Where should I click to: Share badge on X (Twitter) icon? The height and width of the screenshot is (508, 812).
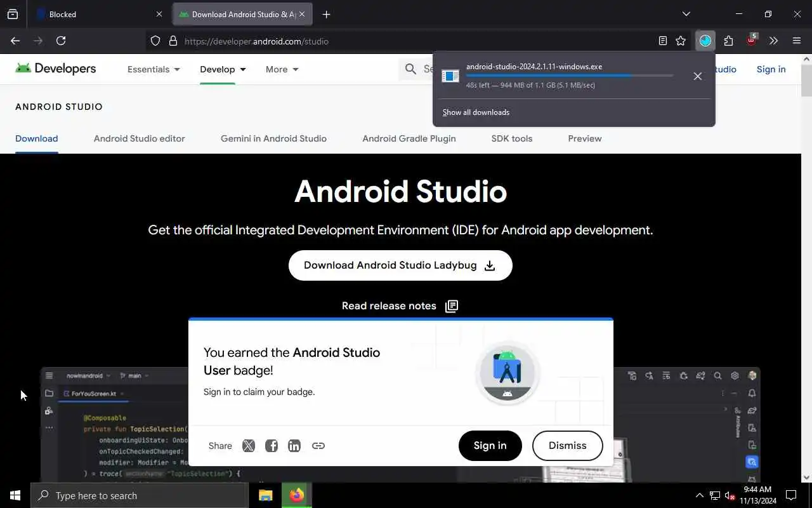point(249,446)
